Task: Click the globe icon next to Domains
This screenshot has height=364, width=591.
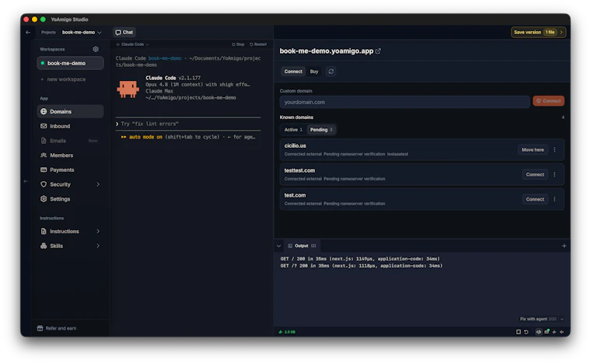Action: (x=44, y=111)
